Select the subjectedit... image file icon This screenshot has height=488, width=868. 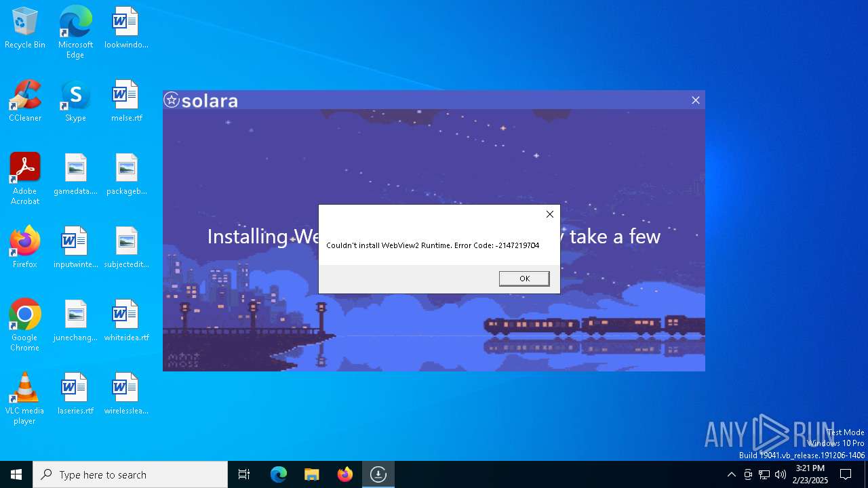click(126, 248)
